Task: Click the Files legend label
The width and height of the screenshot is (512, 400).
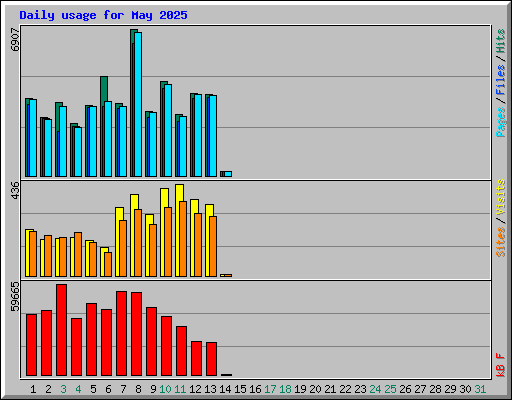Action: (x=501, y=80)
